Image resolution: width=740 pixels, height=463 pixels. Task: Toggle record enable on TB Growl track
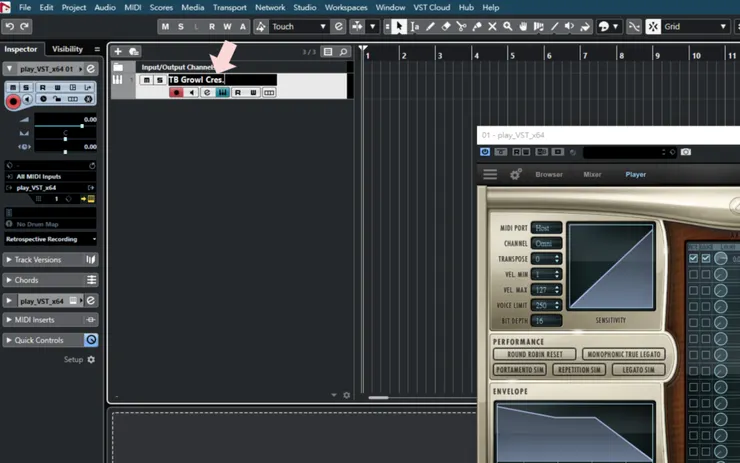[x=177, y=93]
